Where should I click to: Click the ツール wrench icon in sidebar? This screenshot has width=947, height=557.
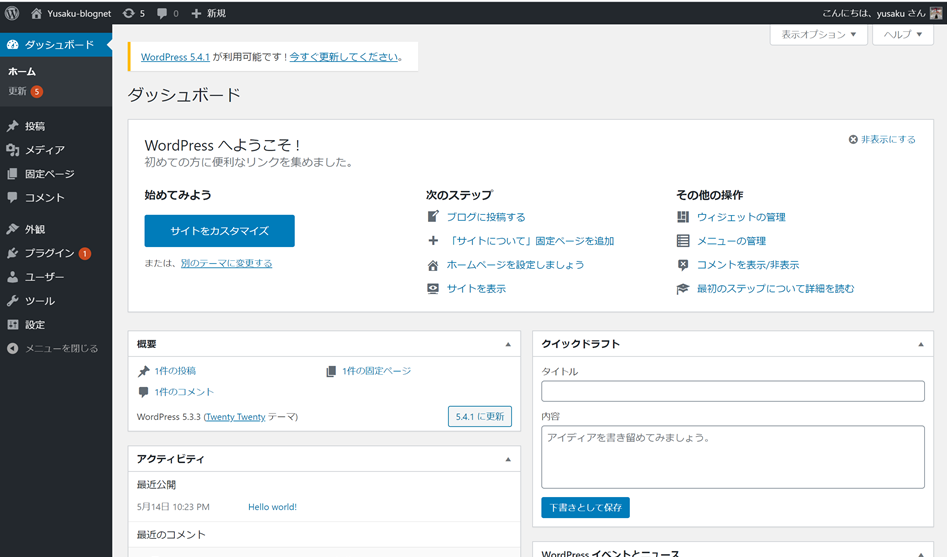(13, 301)
